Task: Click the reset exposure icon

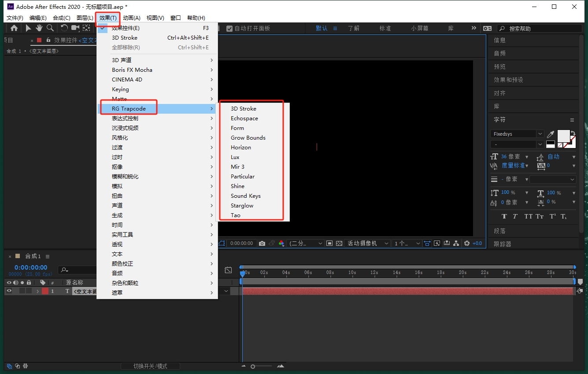Action: pyautogui.click(x=467, y=243)
